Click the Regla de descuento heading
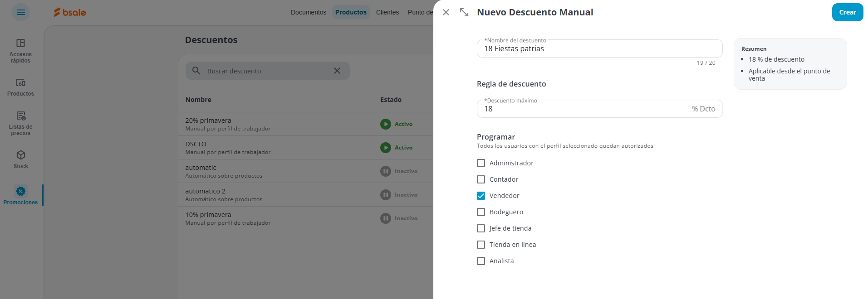 coord(511,84)
